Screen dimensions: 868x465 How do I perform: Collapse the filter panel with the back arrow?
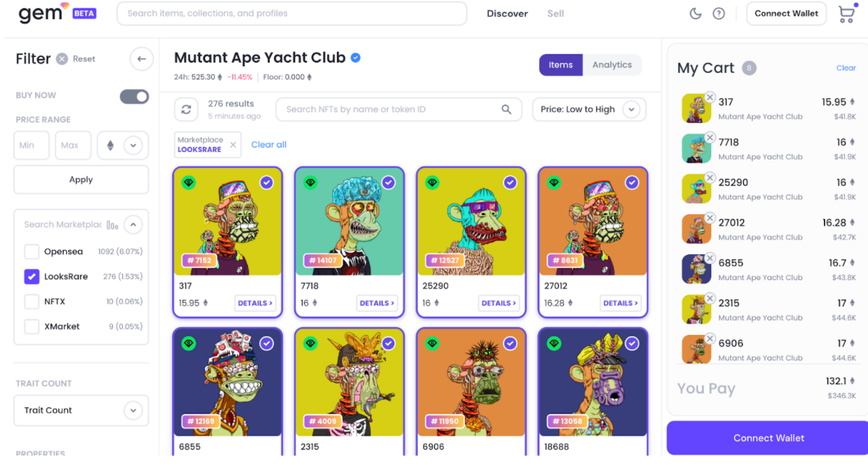click(141, 59)
